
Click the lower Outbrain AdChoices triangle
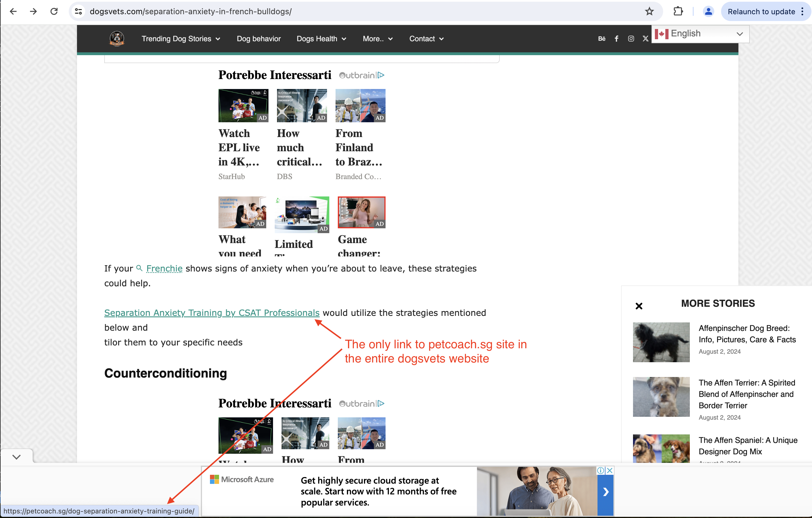point(381,404)
